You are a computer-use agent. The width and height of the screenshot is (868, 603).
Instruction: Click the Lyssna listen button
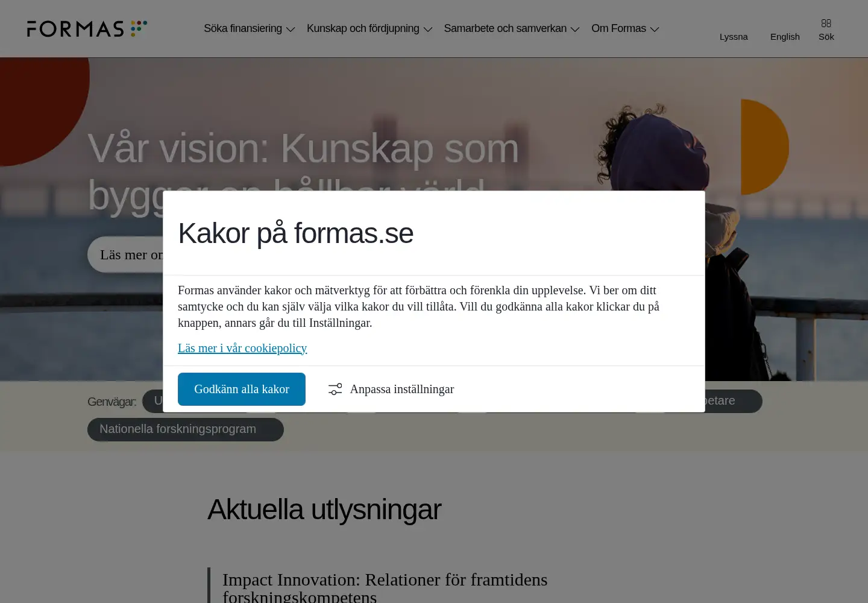734,36
